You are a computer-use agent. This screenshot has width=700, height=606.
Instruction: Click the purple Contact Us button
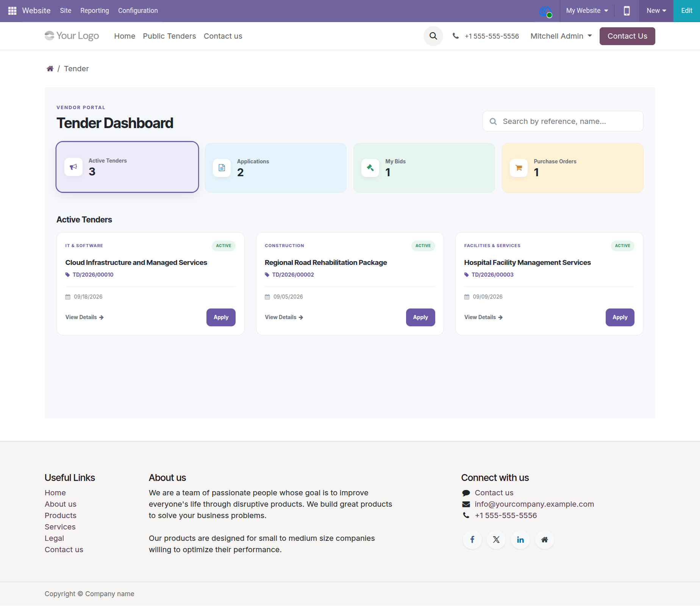627,36
